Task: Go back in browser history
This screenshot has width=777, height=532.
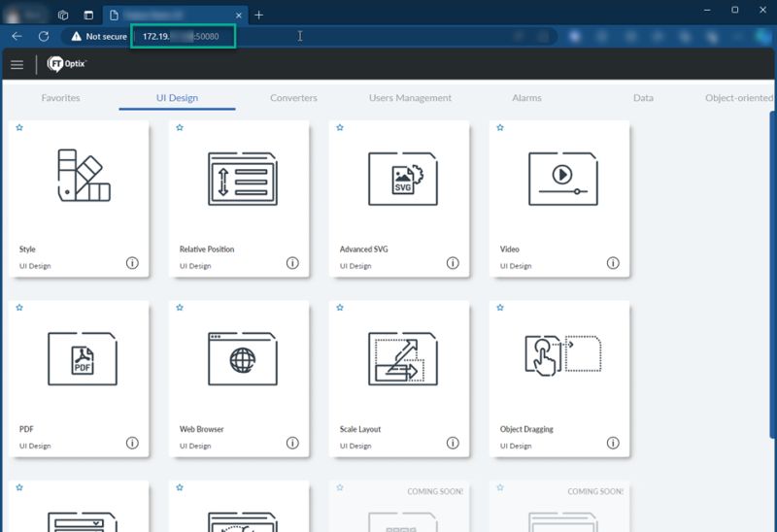Action: coord(17,36)
